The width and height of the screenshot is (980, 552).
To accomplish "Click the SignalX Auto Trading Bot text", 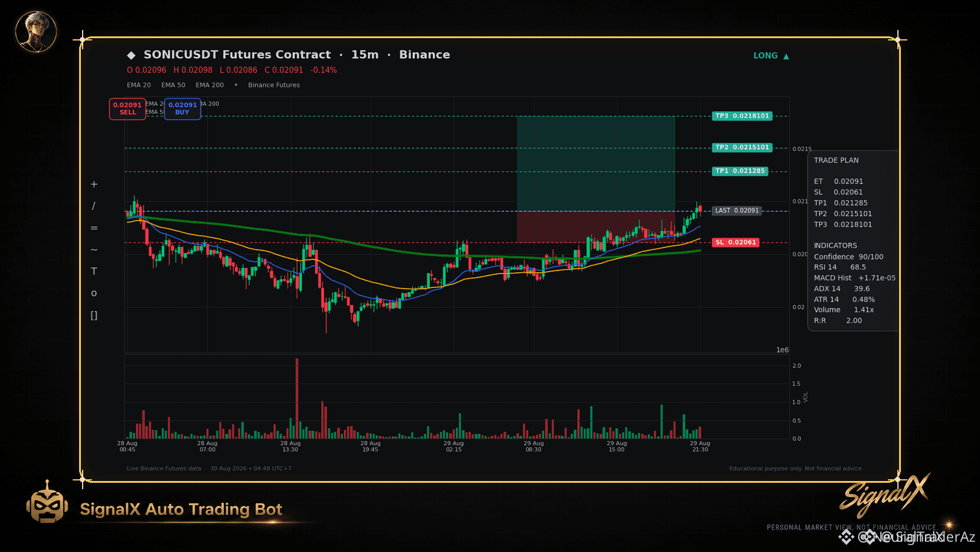I will (181, 509).
